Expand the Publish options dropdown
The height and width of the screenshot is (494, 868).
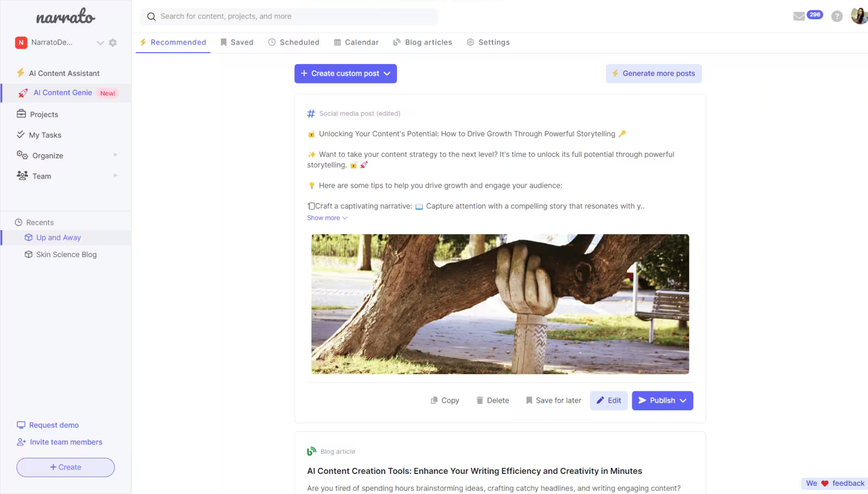683,401
